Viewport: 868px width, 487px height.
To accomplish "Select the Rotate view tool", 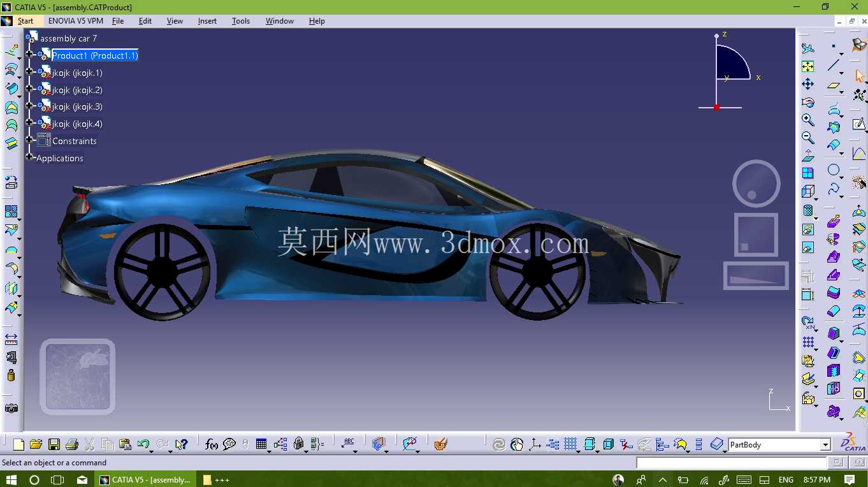I will tap(808, 102).
